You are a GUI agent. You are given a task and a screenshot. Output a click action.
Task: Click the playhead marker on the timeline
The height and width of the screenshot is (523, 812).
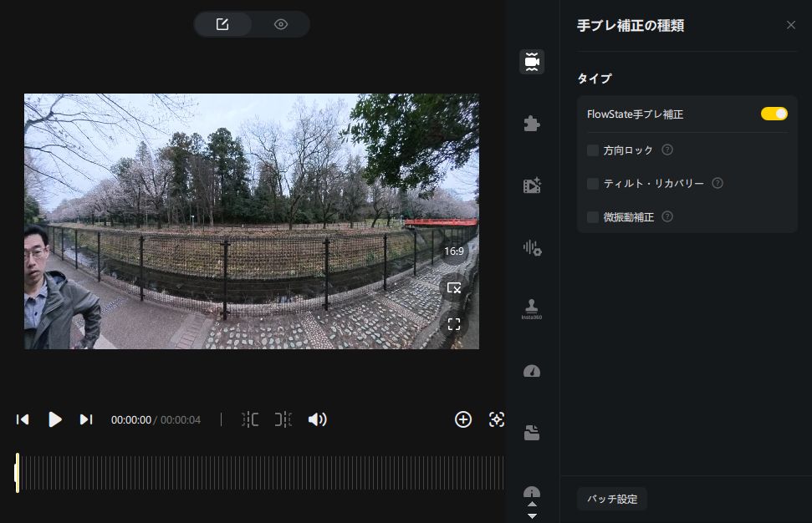click(16, 473)
